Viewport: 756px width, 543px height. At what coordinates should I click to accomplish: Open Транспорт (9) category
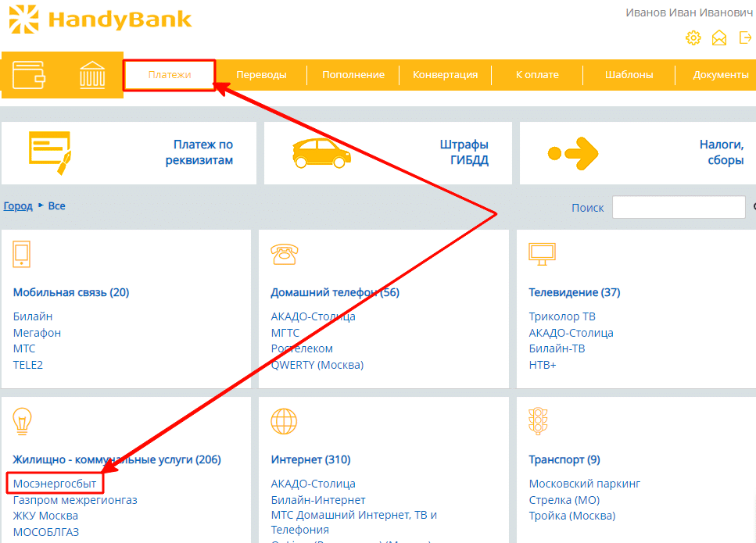point(564,459)
